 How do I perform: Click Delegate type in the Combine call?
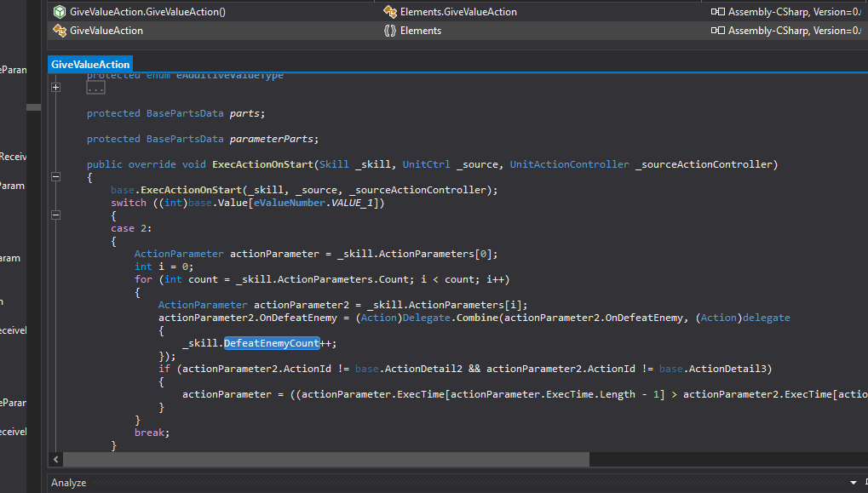click(x=426, y=318)
